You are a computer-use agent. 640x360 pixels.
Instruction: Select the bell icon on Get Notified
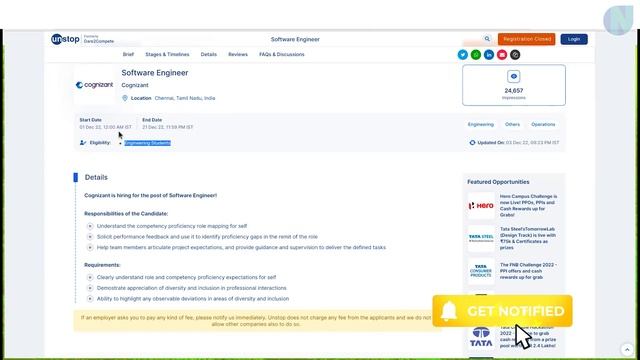449,311
